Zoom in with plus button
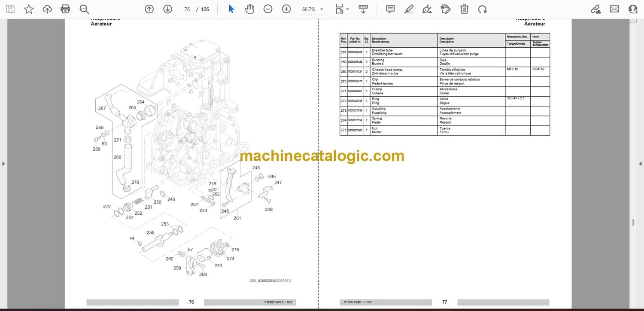 (x=286, y=9)
